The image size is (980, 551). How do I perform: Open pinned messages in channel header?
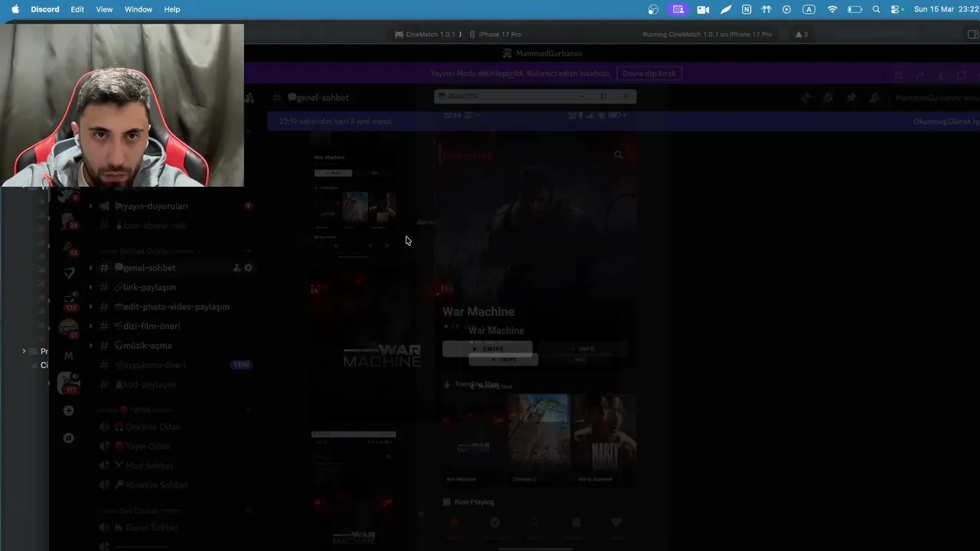[x=851, y=98]
